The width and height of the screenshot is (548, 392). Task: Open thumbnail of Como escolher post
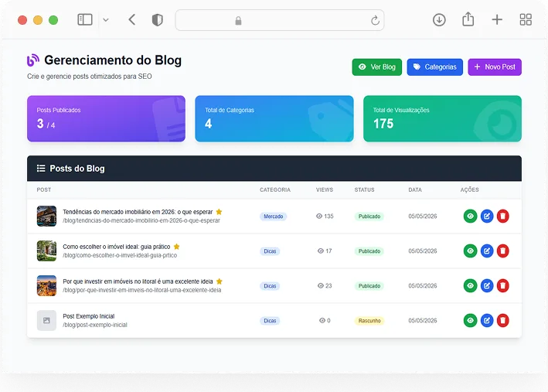46,251
